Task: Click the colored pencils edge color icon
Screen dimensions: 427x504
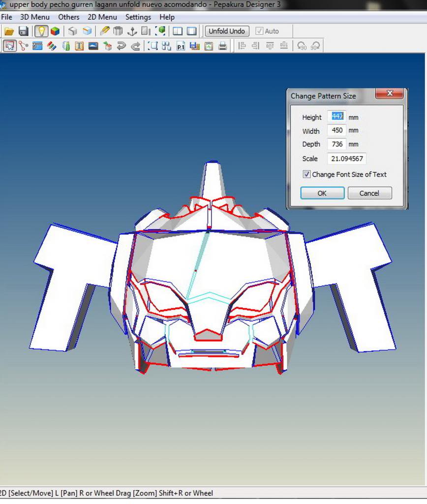Action: [52, 46]
